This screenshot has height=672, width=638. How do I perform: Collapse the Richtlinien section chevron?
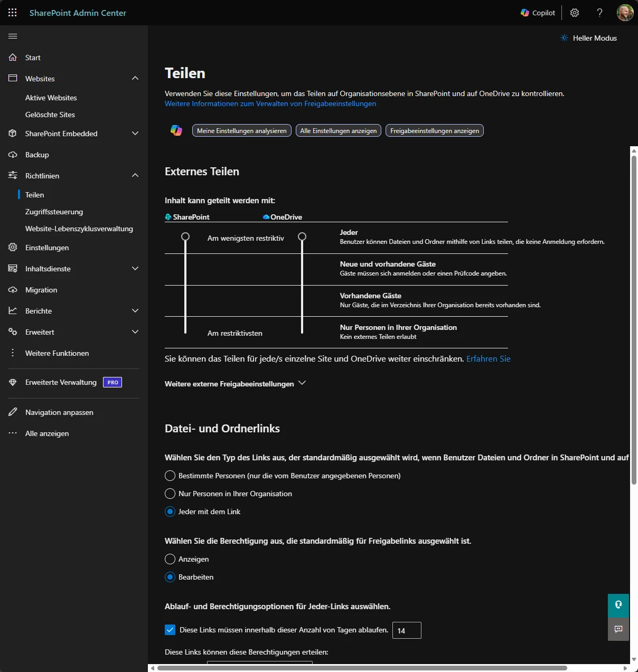tap(135, 175)
